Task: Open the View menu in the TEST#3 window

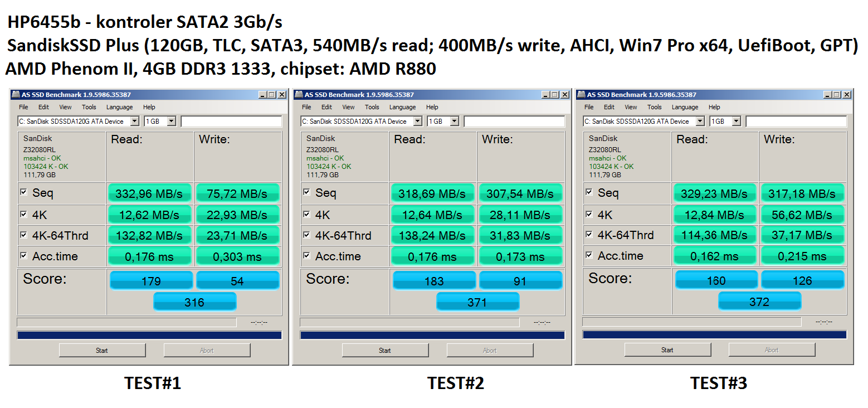Action: 631,107
